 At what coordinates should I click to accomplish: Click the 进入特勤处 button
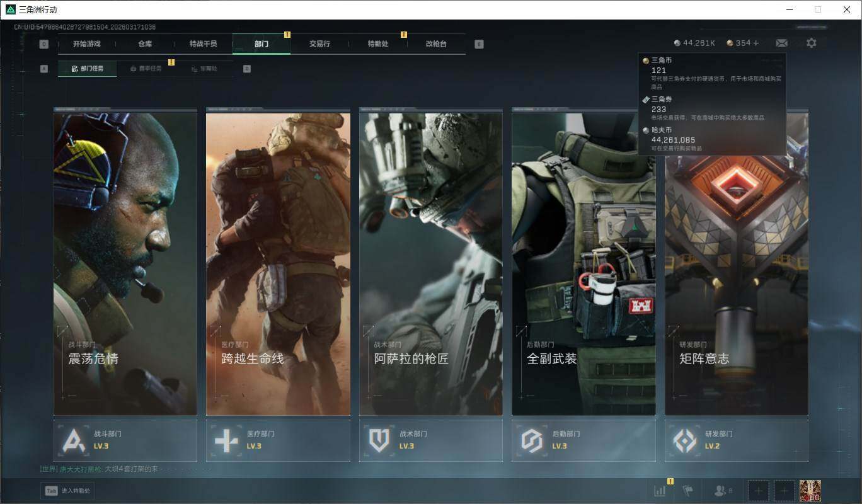click(67, 491)
